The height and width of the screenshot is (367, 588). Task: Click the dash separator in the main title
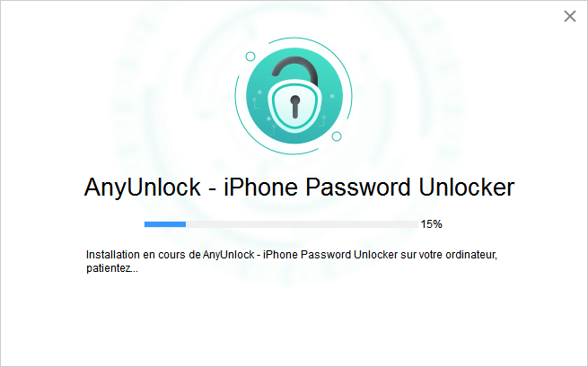[x=212, y=189]
